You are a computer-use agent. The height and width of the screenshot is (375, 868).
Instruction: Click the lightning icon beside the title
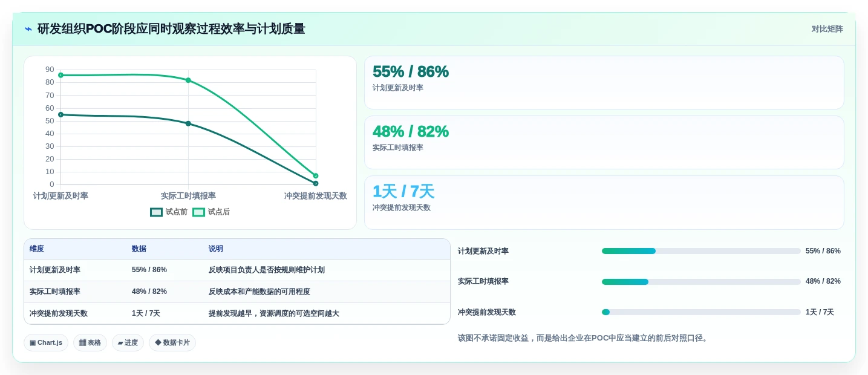[28, 29]
